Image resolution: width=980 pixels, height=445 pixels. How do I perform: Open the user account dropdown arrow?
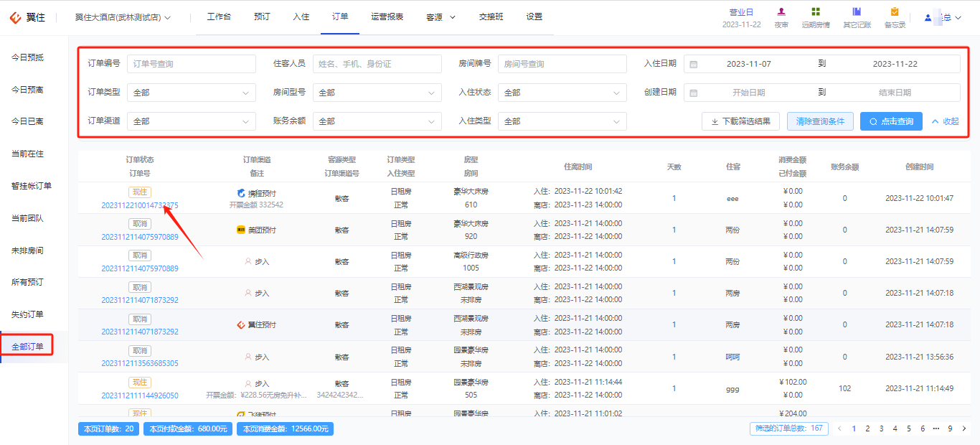958,17
